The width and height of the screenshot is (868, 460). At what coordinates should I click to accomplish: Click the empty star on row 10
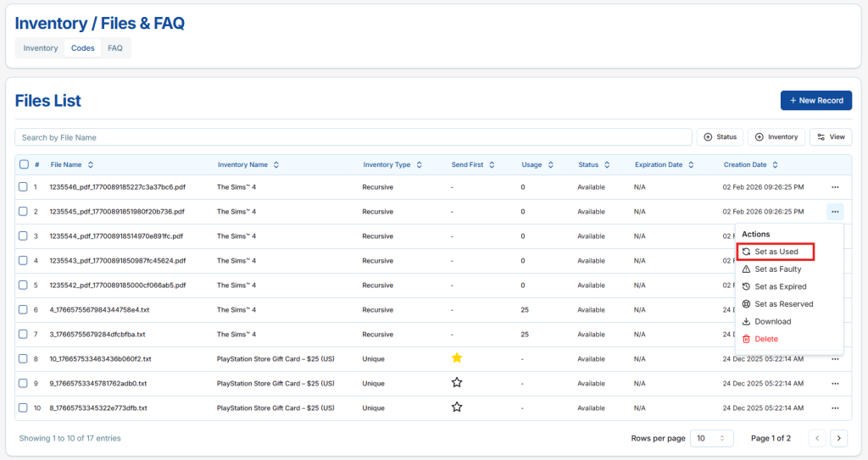(457, 407)
